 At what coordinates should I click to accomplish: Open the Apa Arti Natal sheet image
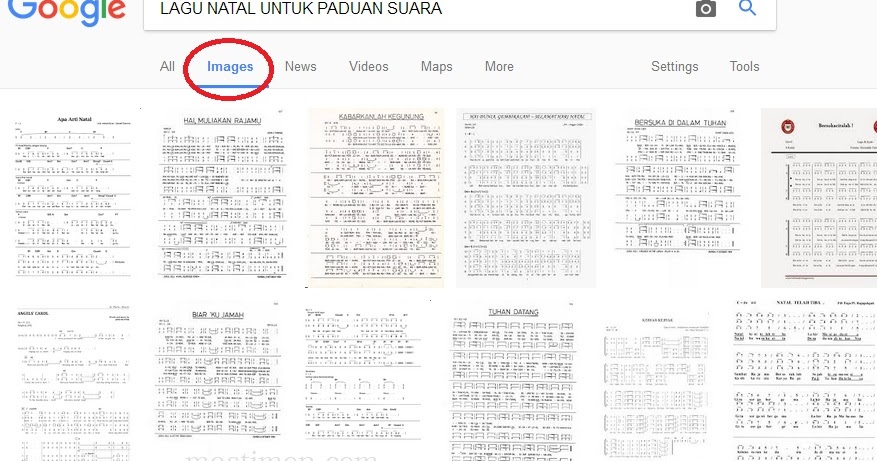coord(73,196)
